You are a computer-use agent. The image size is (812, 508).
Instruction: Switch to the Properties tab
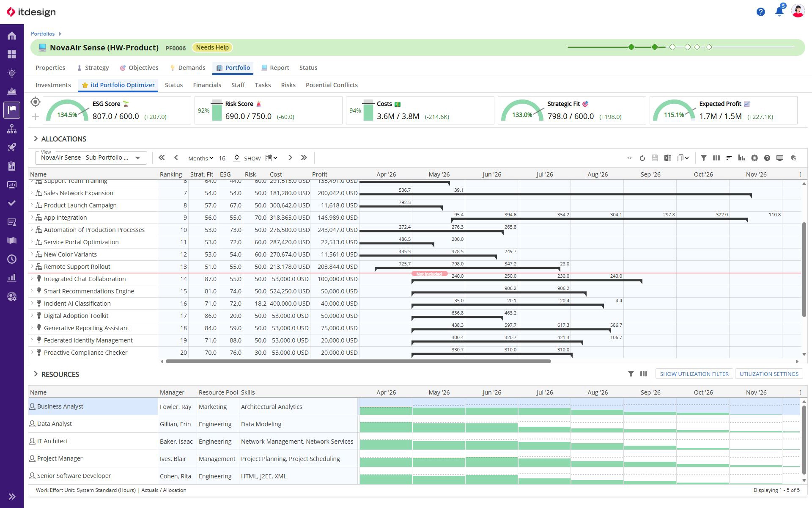point(50,68)
